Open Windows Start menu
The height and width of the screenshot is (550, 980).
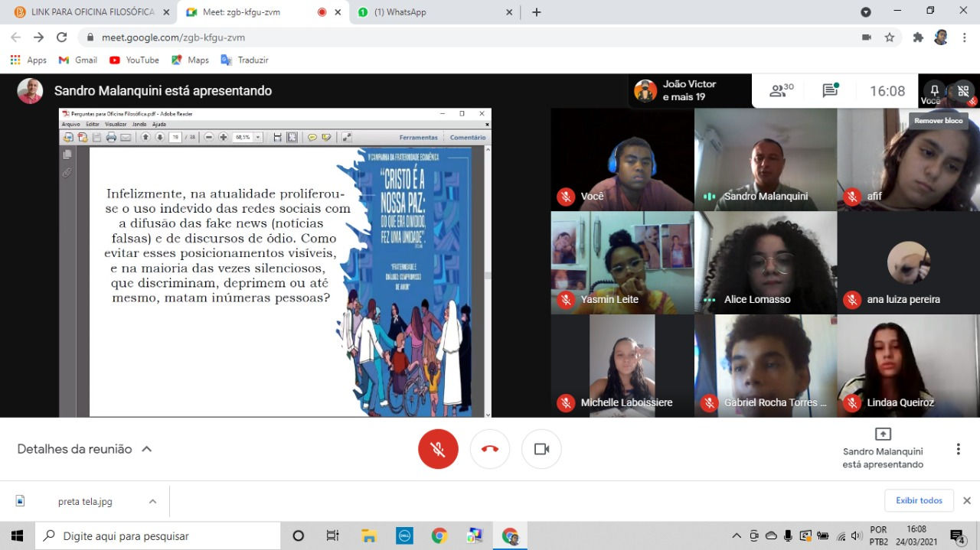click(17, 535)
